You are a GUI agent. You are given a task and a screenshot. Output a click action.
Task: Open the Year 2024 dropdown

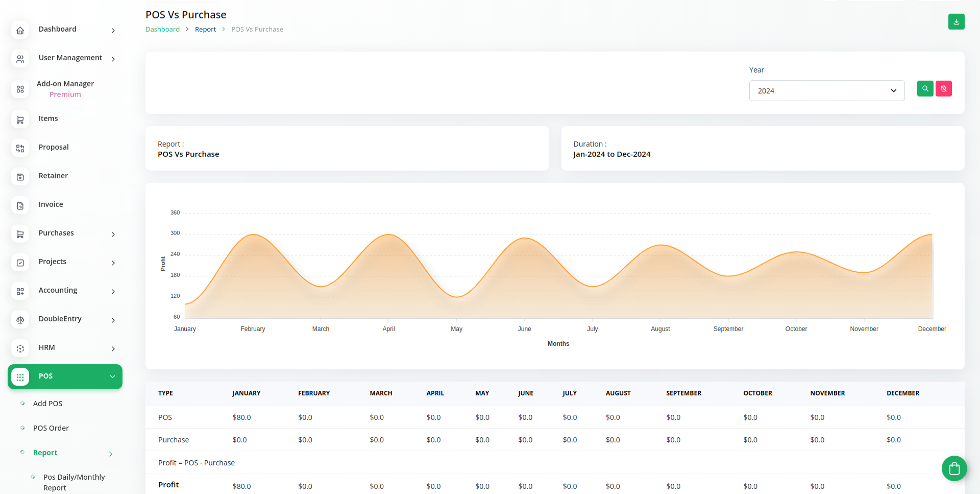tap(826, 90)
